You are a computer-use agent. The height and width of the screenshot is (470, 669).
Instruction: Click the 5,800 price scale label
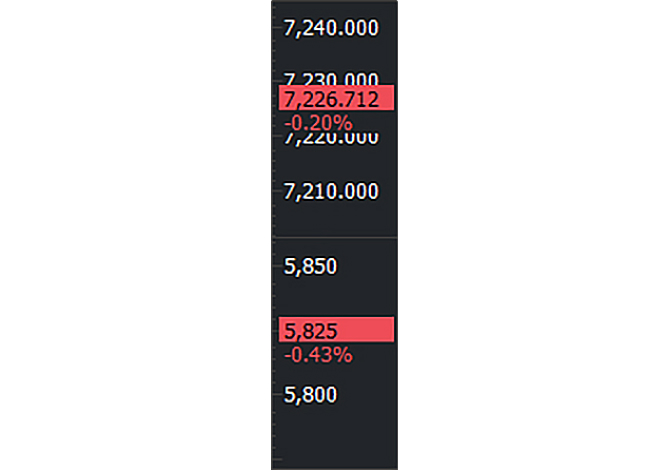point(311,395)
